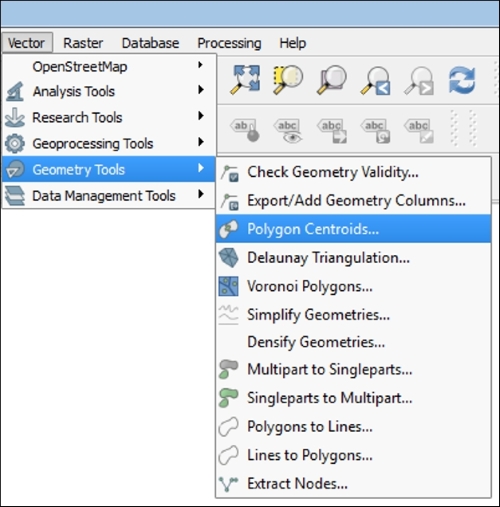Viewport: 500px width, 507px height.
Task: Toggle show/hide labels eye icon
Action: (x=288, y=131)
